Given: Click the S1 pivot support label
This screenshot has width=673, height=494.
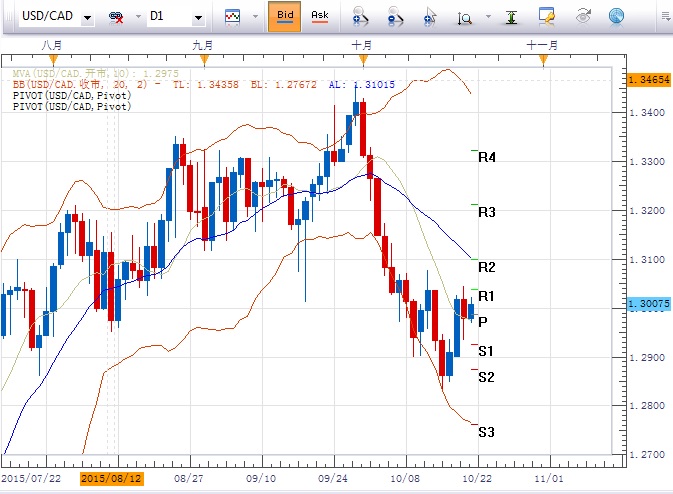Looking at the screenshot, I should [486, 351].
